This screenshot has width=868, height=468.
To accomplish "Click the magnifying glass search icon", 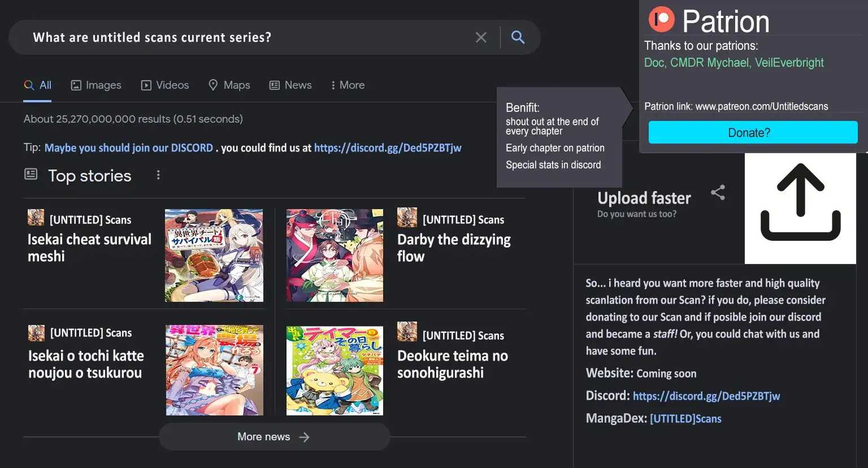I will 518,37.
